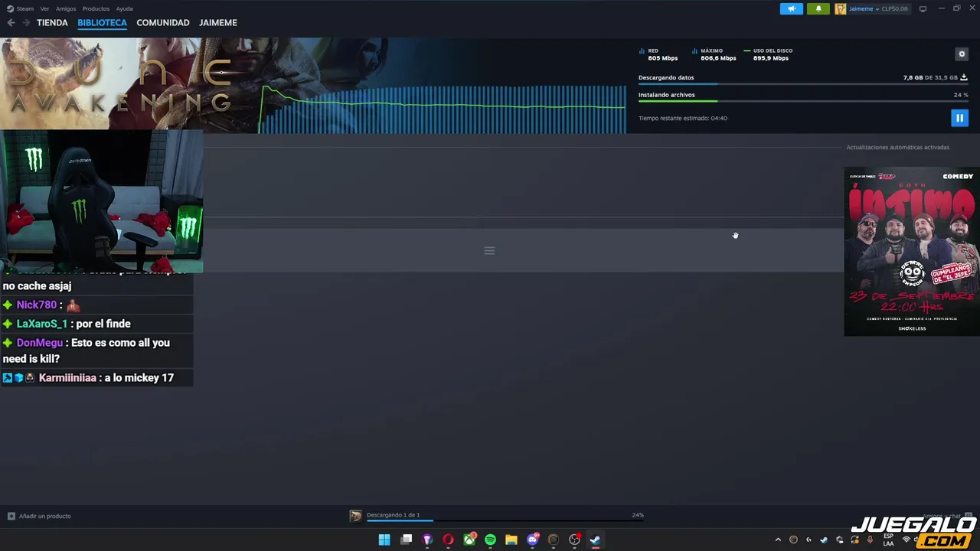Open the green notifications bell
The image size is (980, 551).
coord(818,8)
